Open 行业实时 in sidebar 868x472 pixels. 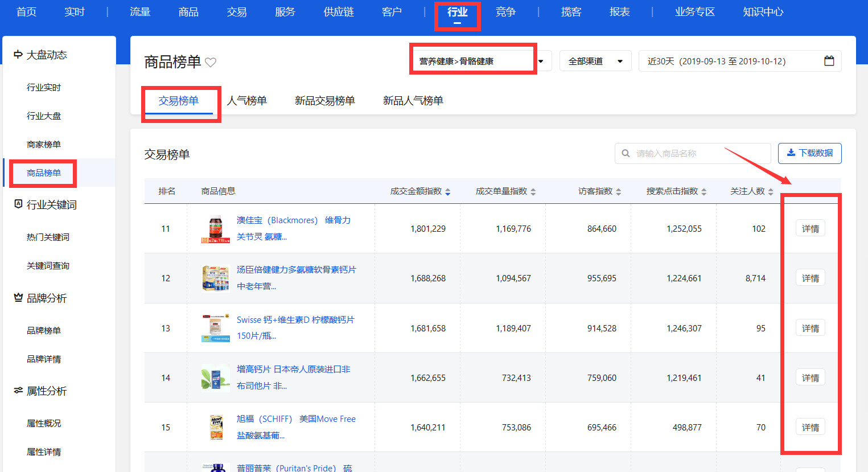44,87
